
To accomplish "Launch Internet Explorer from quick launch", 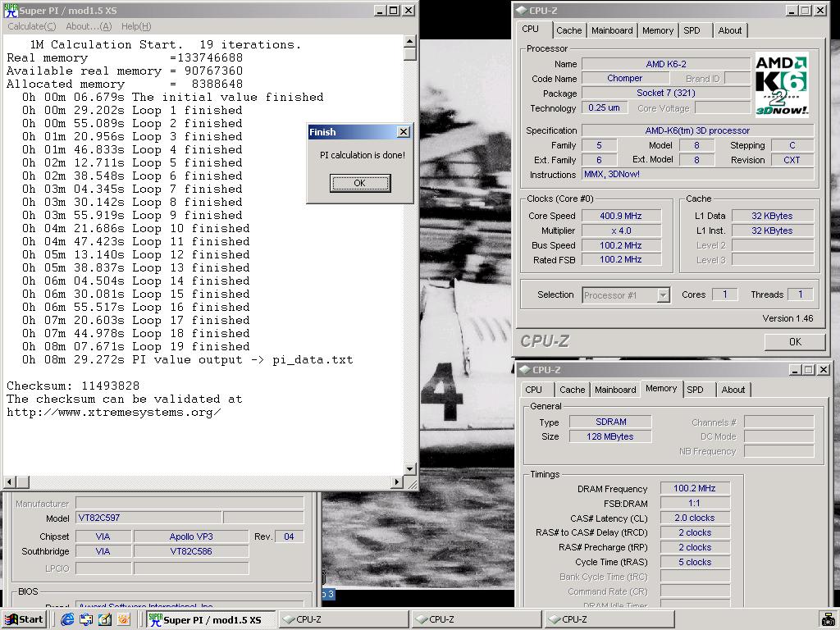I will coord(67,619).
